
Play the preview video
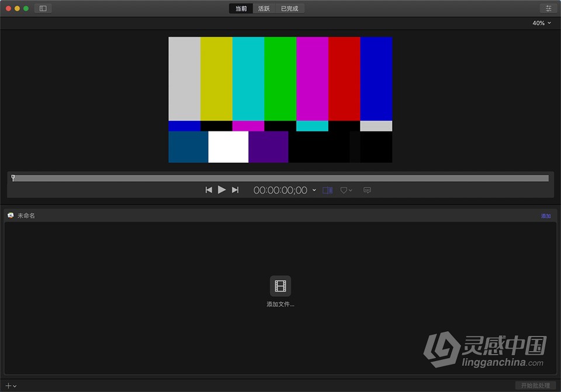222,190
